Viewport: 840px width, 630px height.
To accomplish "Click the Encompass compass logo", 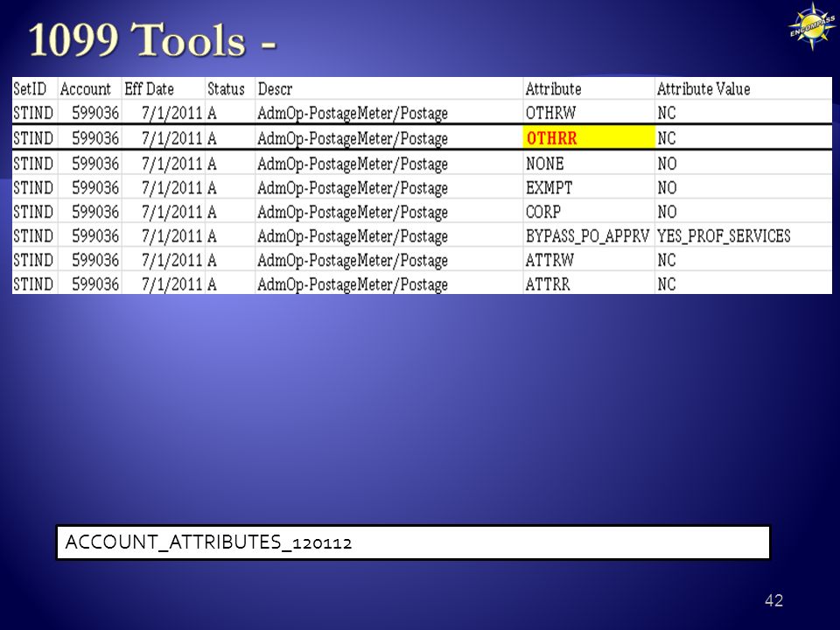I will tap(812, 27).
